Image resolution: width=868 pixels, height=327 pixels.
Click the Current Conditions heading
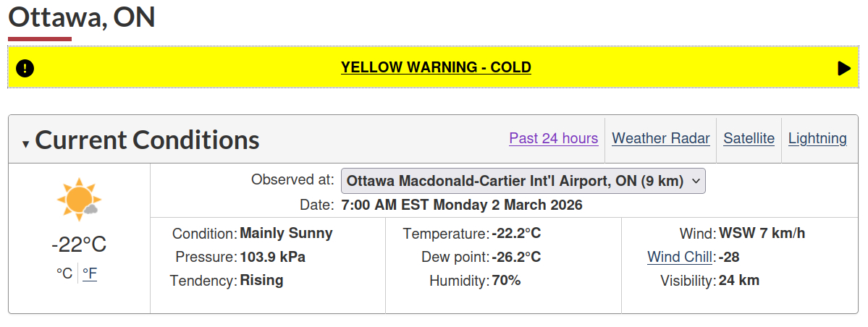click(x=147, y=140)
